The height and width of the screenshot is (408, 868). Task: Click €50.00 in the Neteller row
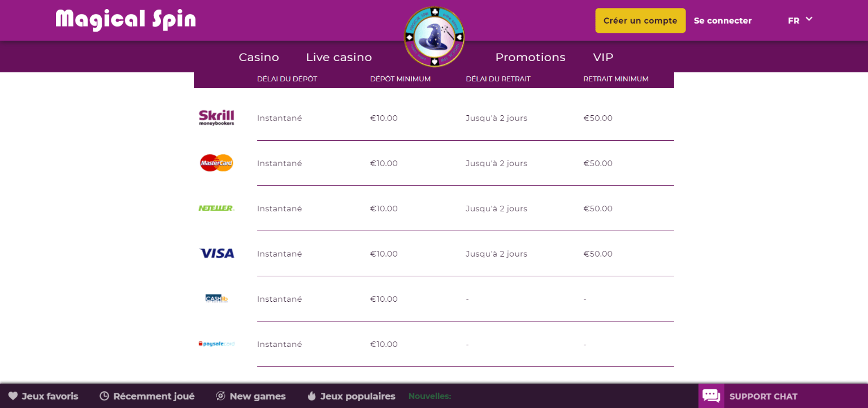pyautogui.click(x=598, y=209)
